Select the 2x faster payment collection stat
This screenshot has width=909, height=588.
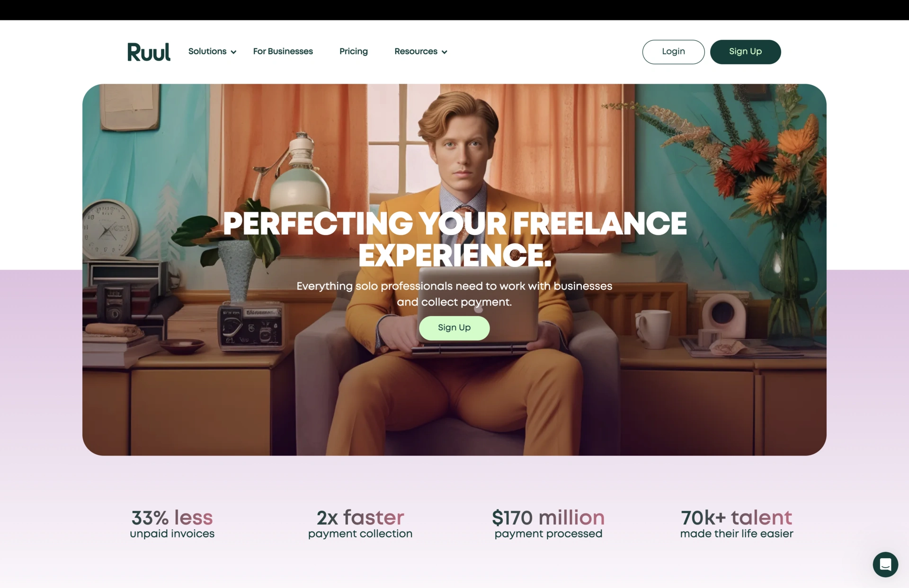click(360, 524)
